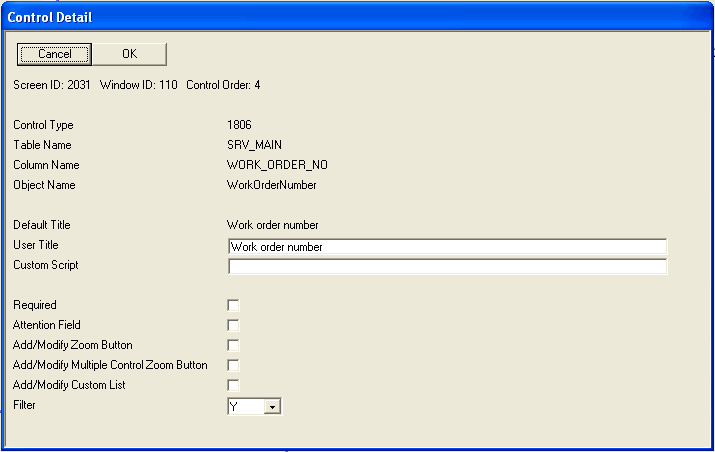Click the Screen ID 2031 info line
The height and width of the screenshot is (452, 715).
coord(136,85)
